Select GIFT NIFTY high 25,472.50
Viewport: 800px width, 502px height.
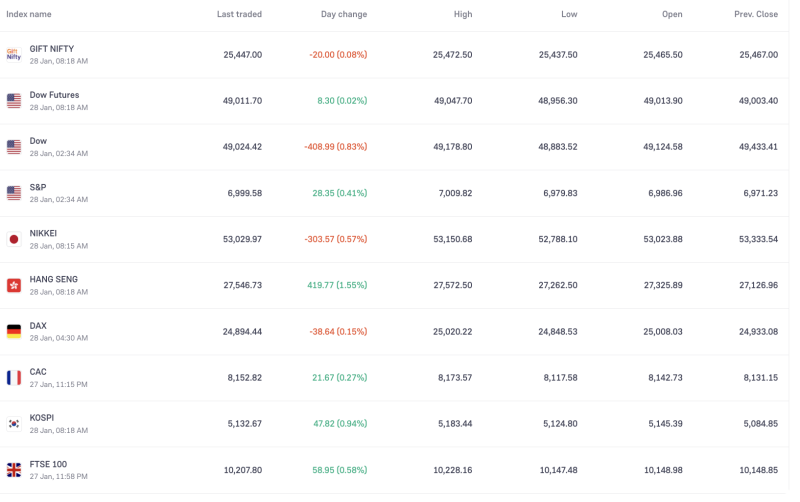[453, 55]
